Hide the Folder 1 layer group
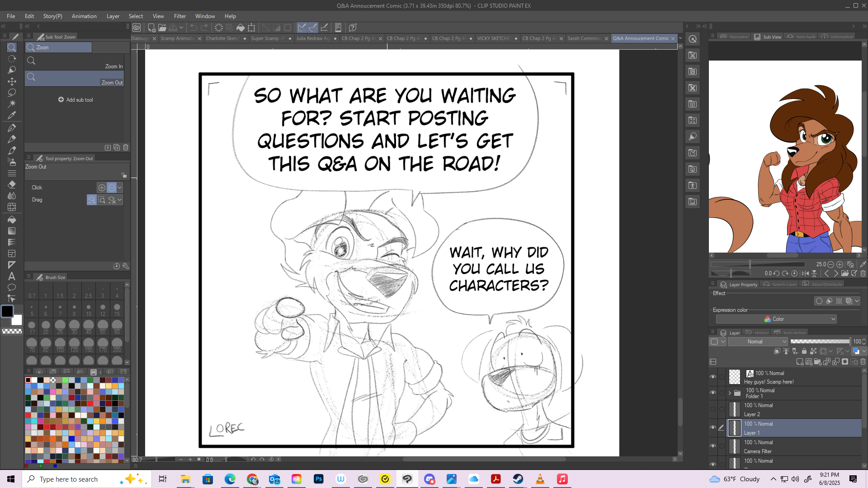868x488 pixels. click(713, 393)
